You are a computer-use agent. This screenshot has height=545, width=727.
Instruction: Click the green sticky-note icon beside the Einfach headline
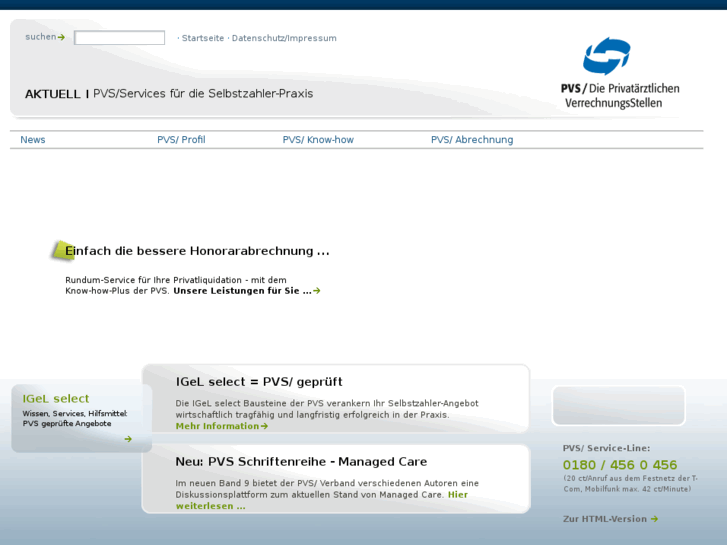click(62, 251)
